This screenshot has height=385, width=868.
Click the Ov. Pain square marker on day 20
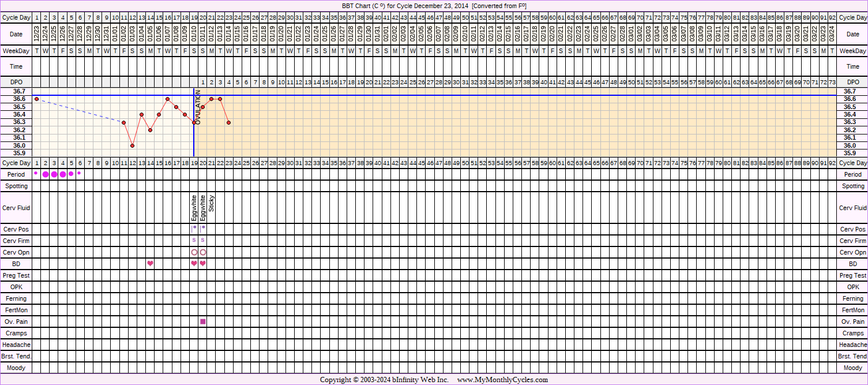coord(202,322)
